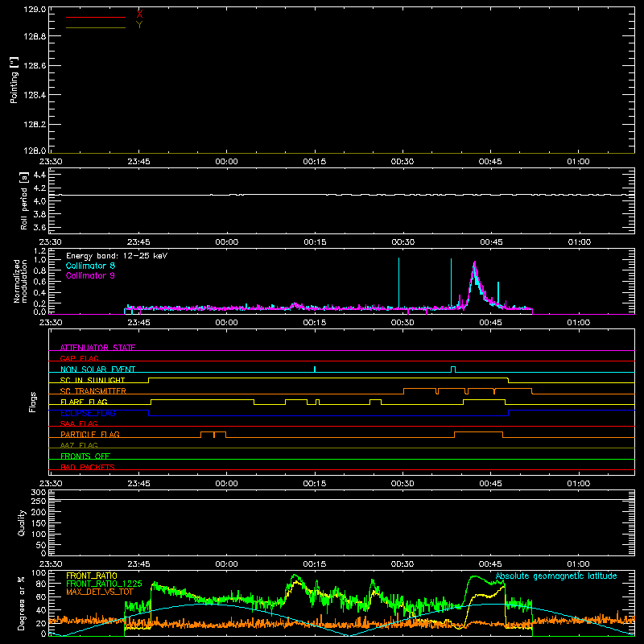The image size is (644, 644).
Task: Click the white roll period trace line
Action: tap(341, 195)
